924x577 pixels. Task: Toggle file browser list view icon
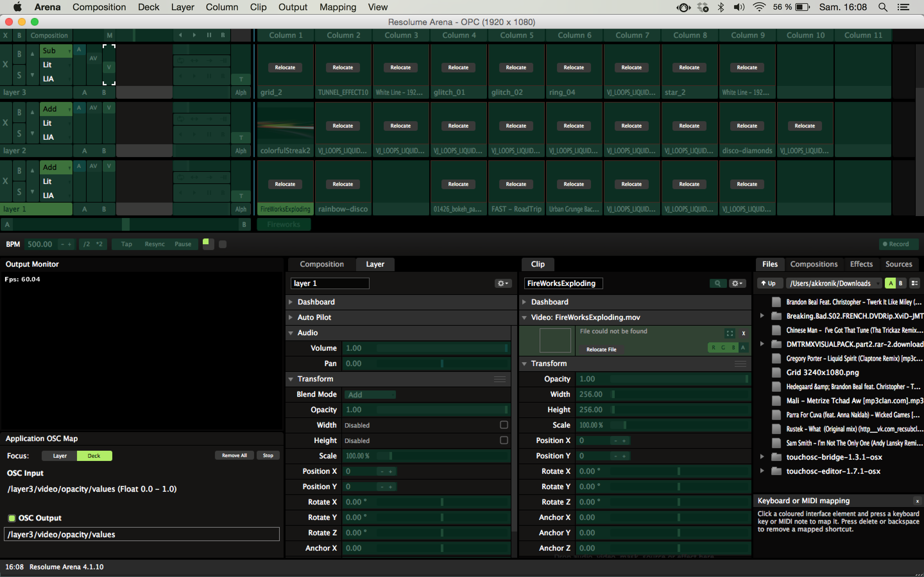914,283
